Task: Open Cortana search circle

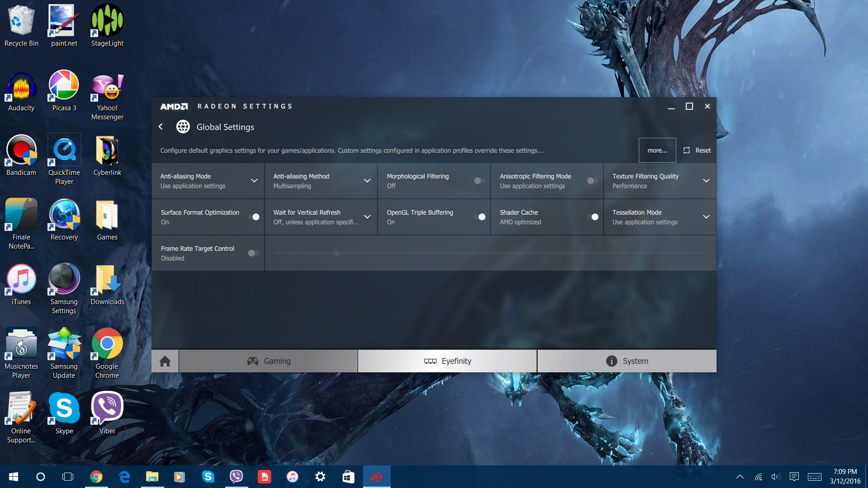Action: point(41,477)
